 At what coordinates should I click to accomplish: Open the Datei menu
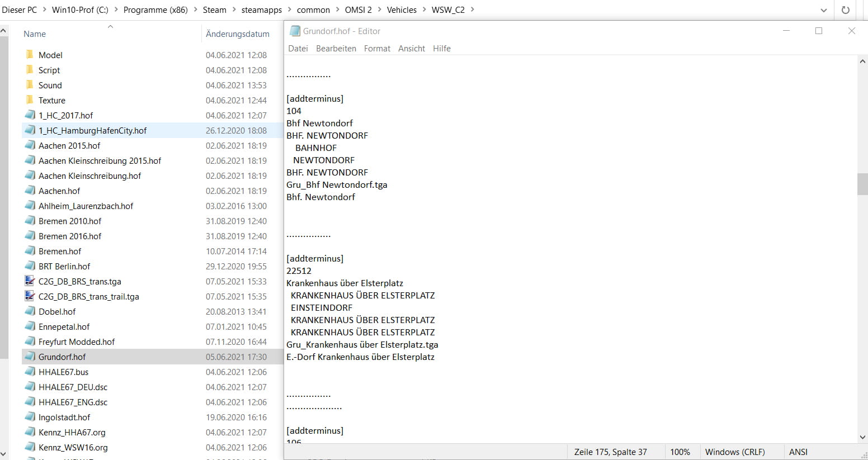tap(298, 49)
